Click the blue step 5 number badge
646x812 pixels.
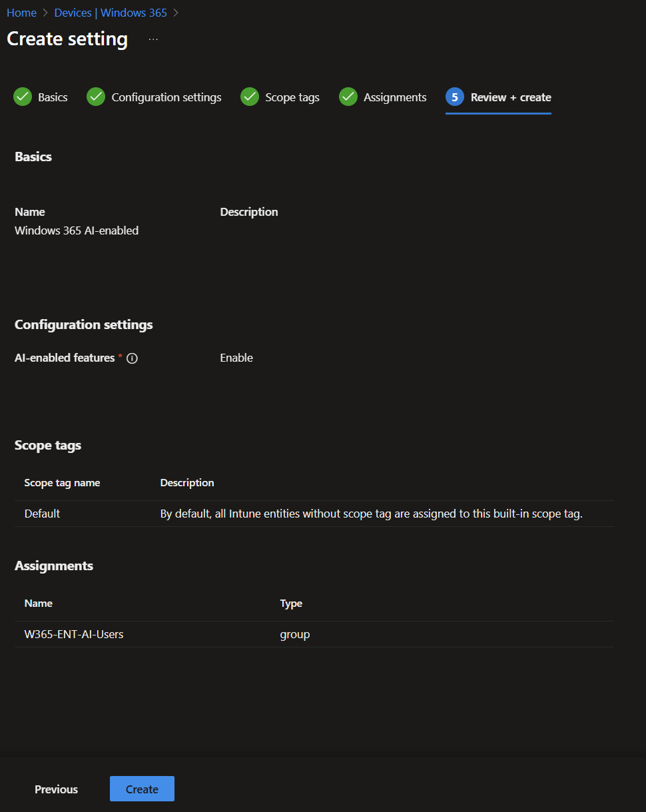coord(455,97)
